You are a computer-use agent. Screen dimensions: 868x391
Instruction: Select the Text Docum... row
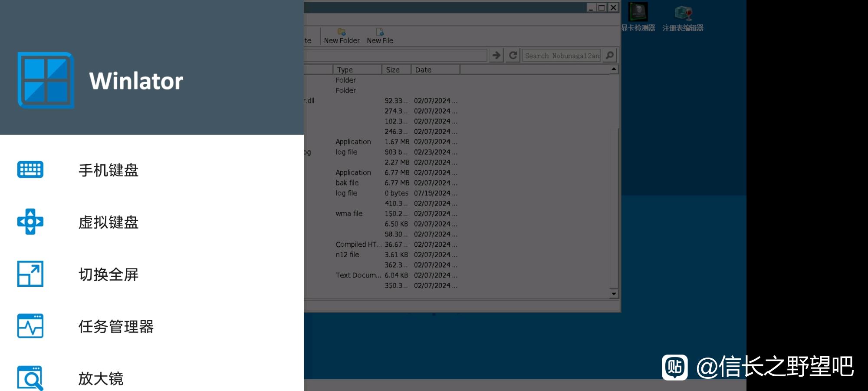click(457, 275)
